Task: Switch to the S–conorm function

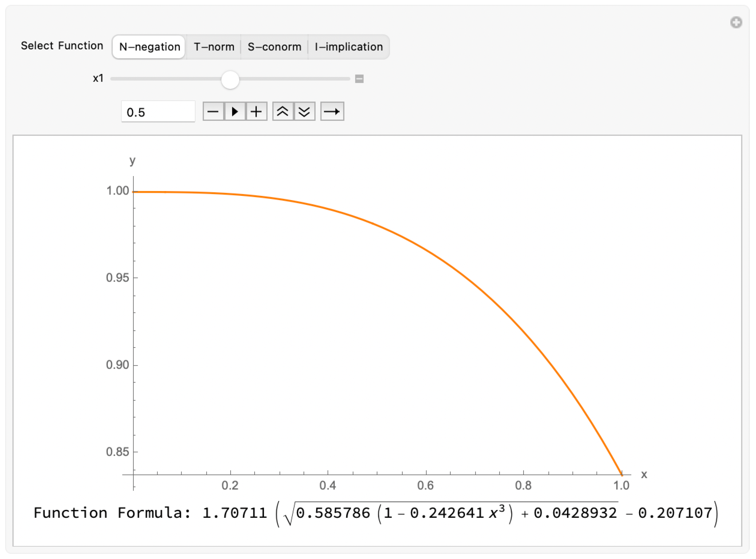Action: pos(274,47)
